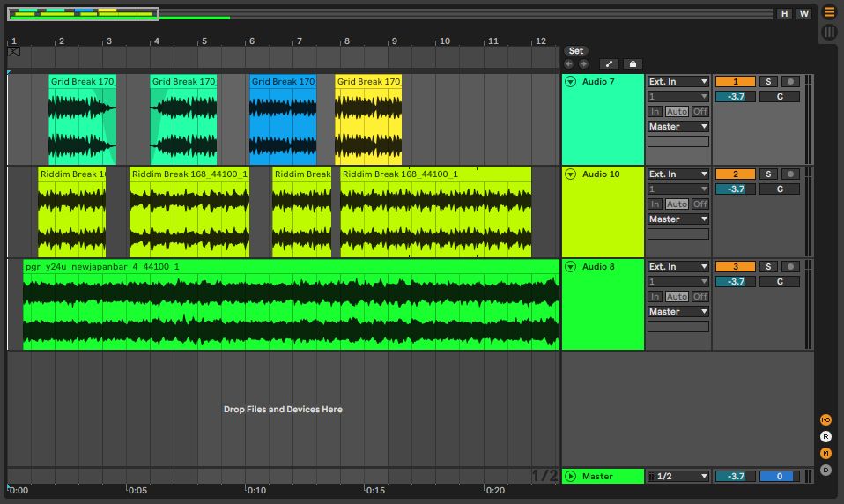Click the Set locator button
844x504 pixels.
tap(576, 50)
